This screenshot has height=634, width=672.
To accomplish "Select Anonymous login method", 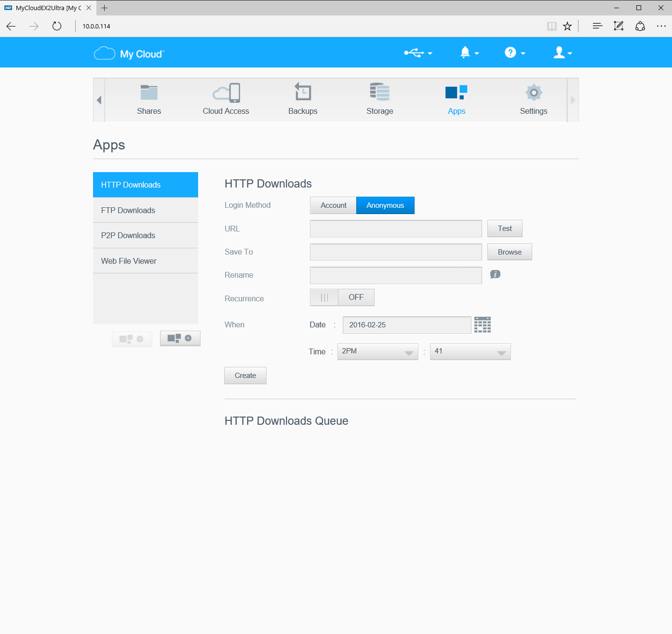I will click(x=385, y=205).
